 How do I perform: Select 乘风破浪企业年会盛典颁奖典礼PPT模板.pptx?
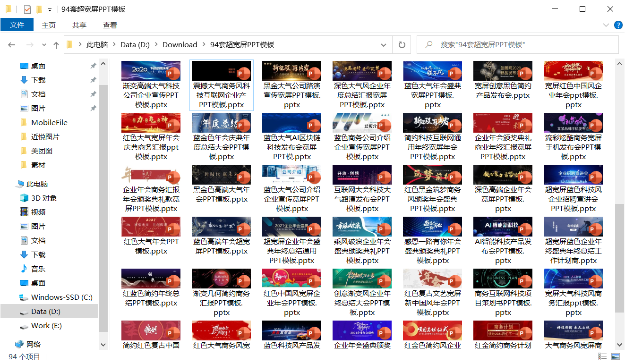[362, 241]
